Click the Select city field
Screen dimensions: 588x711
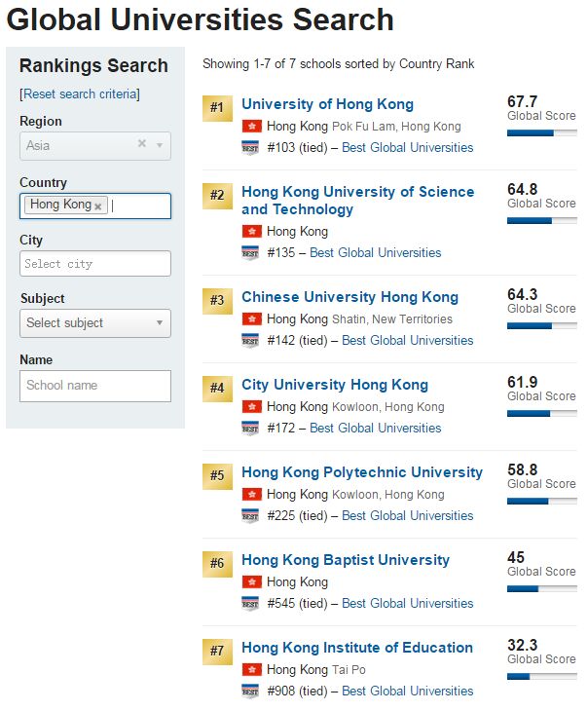95,264
